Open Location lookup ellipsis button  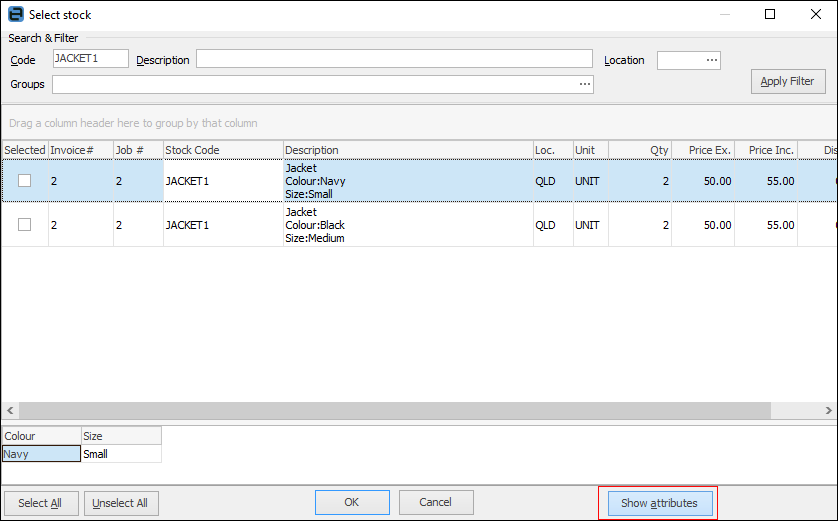(x=712, y=60)
